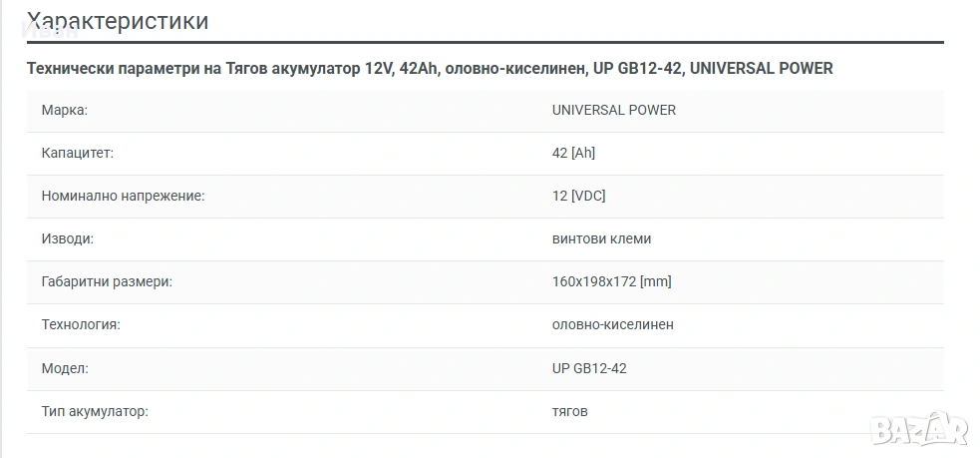
Task: Select the 12 [VDC] voltage value
Action: pos(579,196)
